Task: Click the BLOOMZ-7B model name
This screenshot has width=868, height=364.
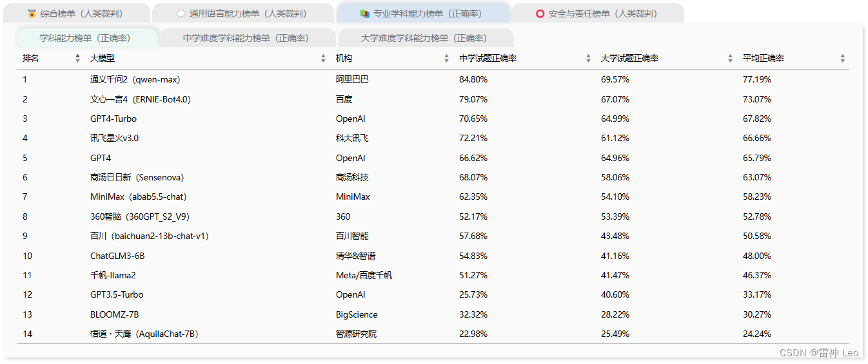Action: (115, 314)
